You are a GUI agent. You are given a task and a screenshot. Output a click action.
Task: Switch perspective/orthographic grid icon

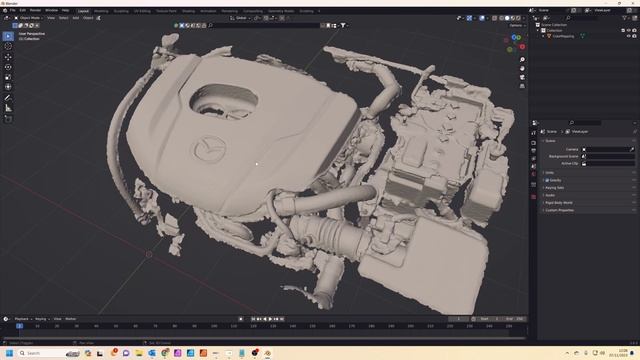coord(522,86)
